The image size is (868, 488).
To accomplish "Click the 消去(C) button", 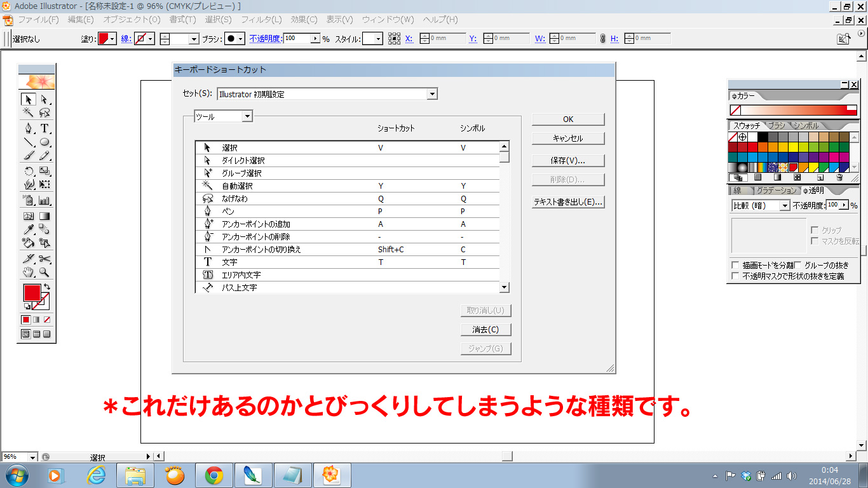I will 485,330.
